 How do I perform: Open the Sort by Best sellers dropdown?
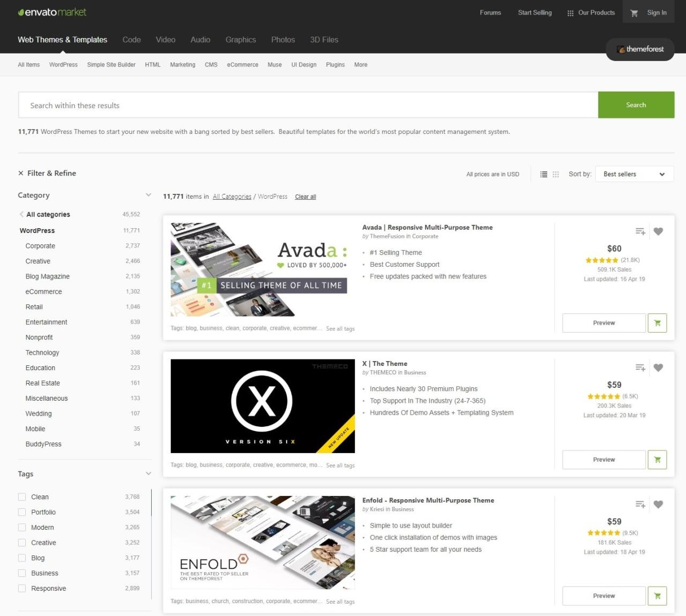pyautogui.click(x=635, y=174)
